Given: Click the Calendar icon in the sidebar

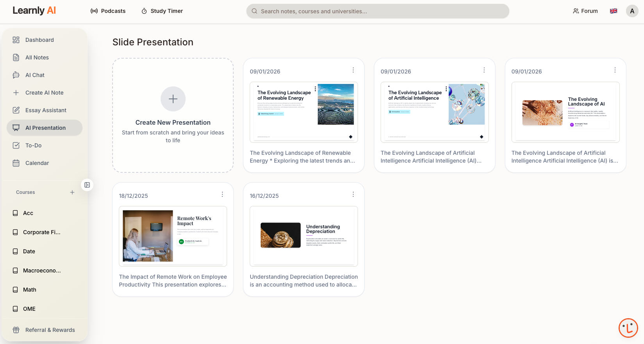Looking at the screenshot, I should click(x=16, y=163).
